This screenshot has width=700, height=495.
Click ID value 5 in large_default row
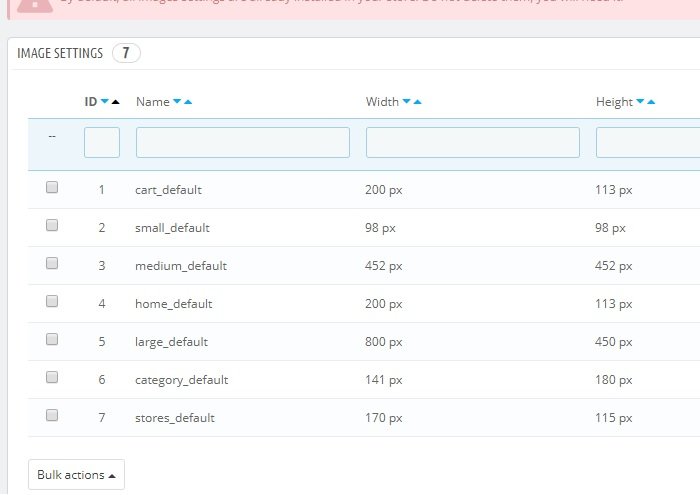[102, 342]
